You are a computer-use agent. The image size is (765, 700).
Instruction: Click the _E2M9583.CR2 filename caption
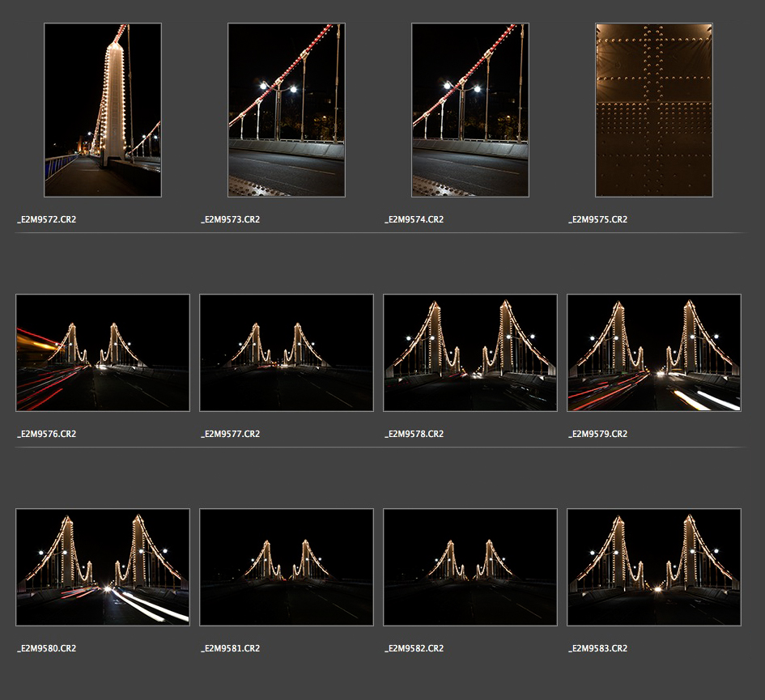598,648
